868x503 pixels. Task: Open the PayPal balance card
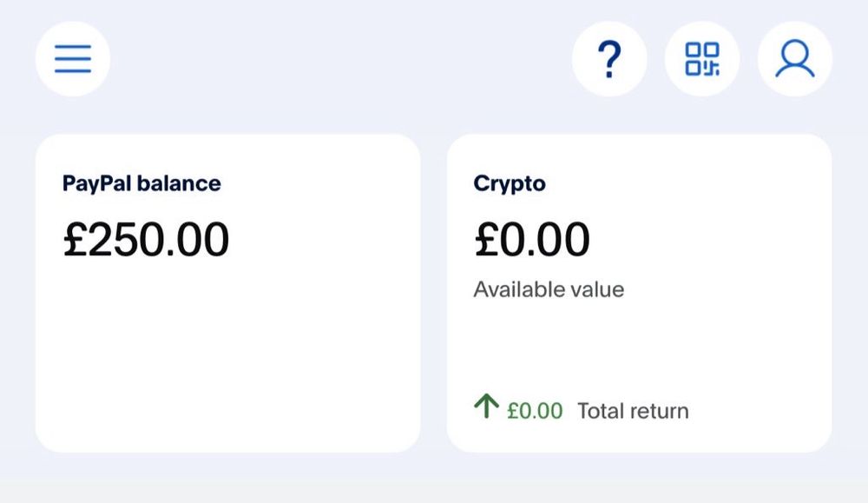[227, 293]
